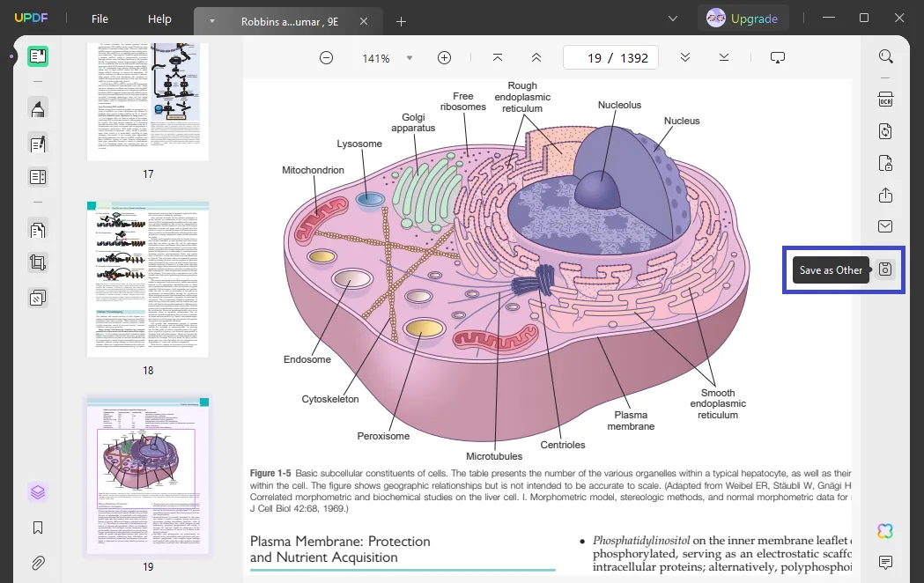The height and width of the screenshot is (583, 924).
Task: Send file by email icon
Action: pyautogui.click(x=886, y=226)
